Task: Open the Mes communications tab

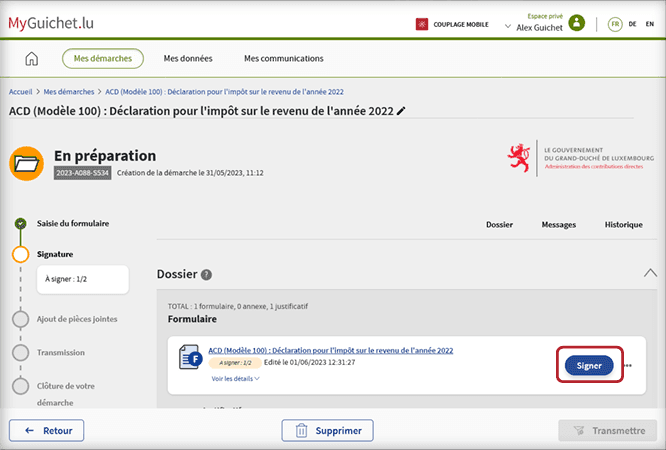Action: 283,59
